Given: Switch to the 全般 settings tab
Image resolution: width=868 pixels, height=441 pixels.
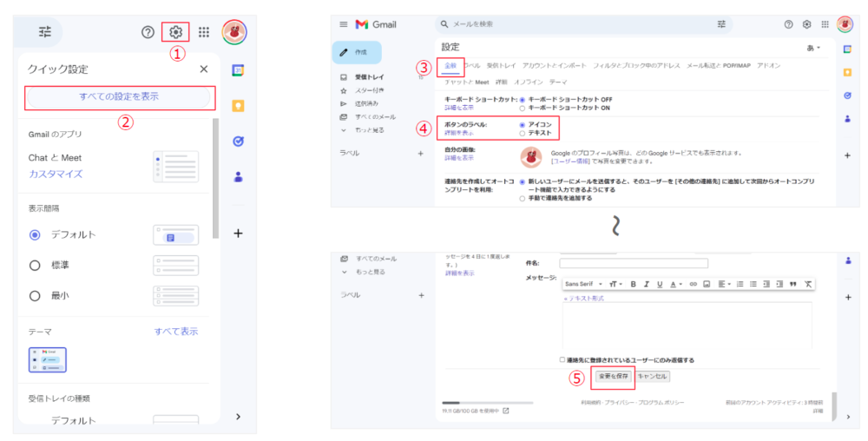Looking at the screenshot, I should 450,66.
